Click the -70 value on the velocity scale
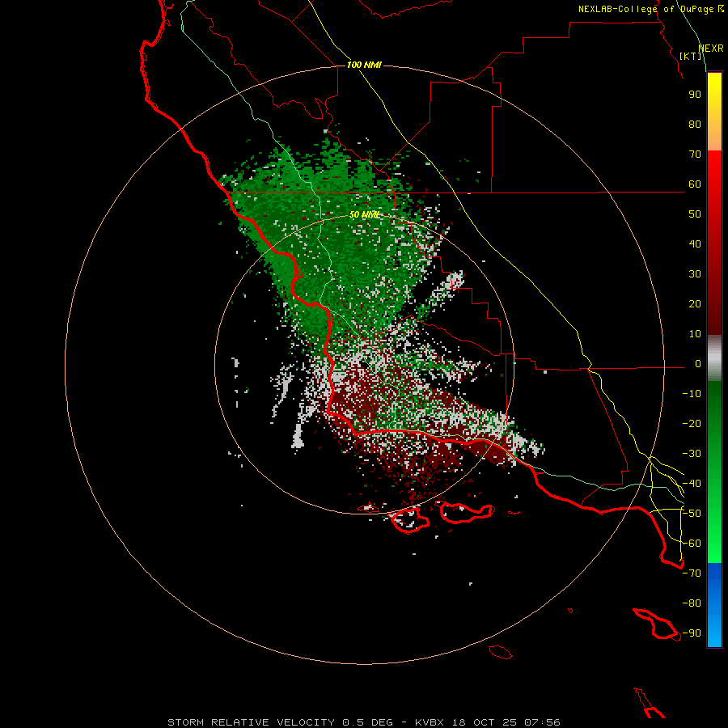728x728 pixels. (x=692, y=574)
